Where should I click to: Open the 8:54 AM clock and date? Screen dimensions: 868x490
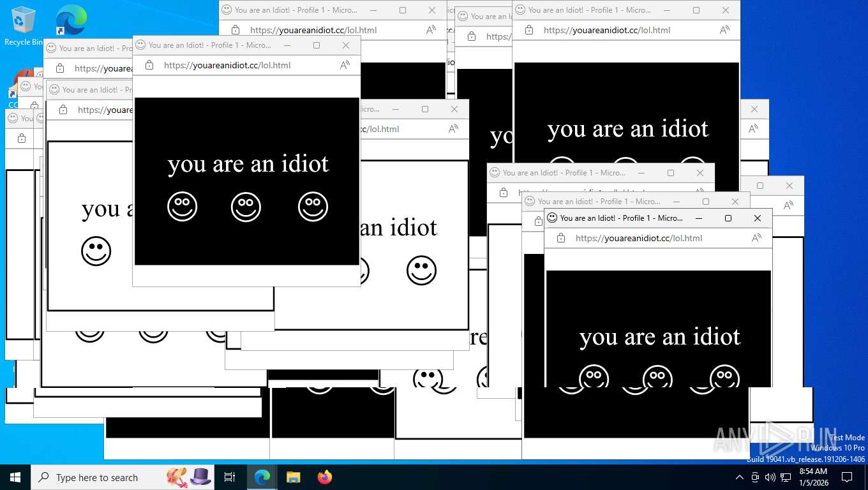pyautogui.click(x=813, y=477)
